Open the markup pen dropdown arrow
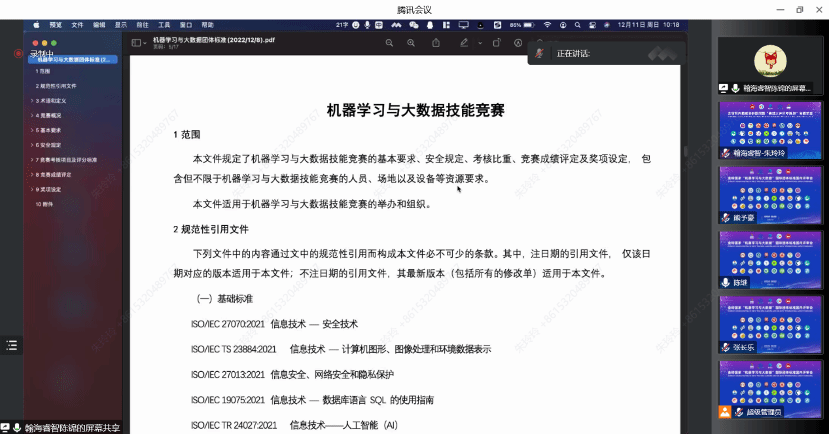The height and width of the screenshot is (434, 830). coord(480,43)
